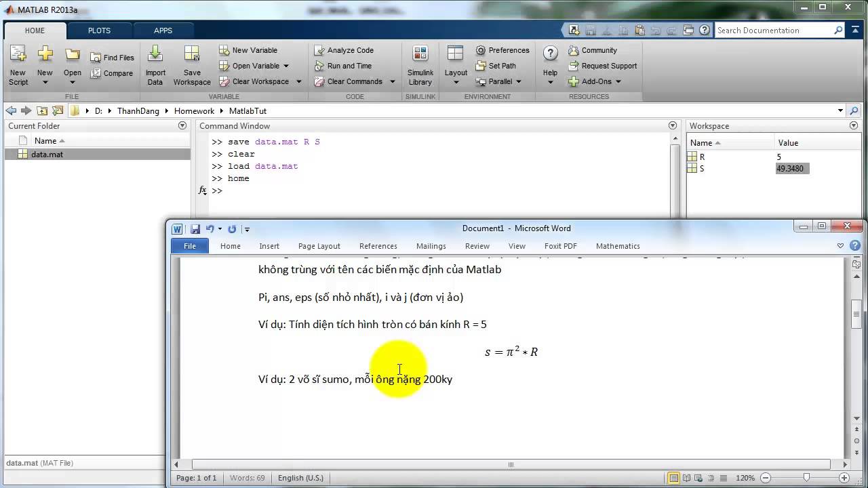Switch to Full Screen Reading view
This screenshot has height=488, width=868.
point(686,478)
